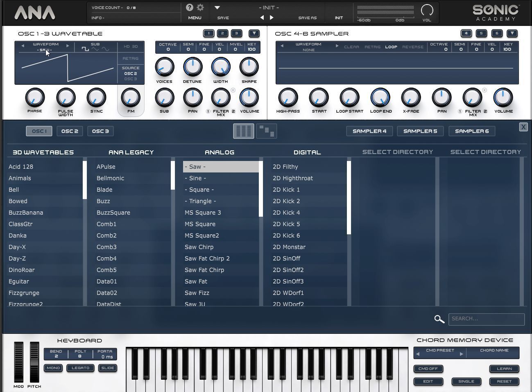Click the master VOL knob
532x392 pixels.
coord(427,10)
